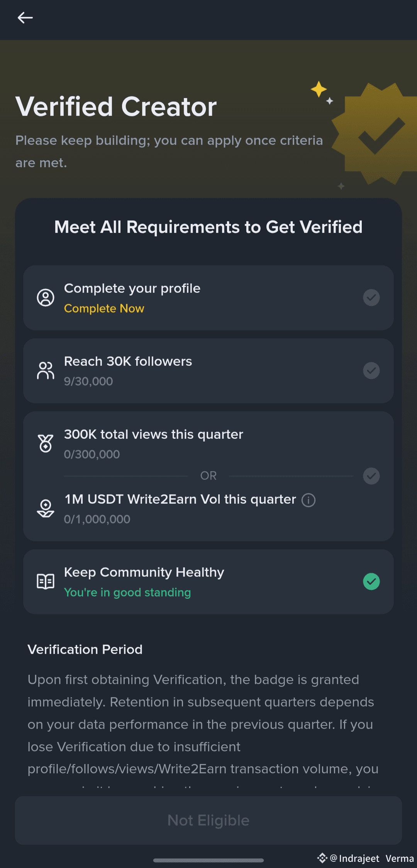Click the Write2Earn volume icon
The height and width of the screenshot is (868, 417).
point(46,508)
